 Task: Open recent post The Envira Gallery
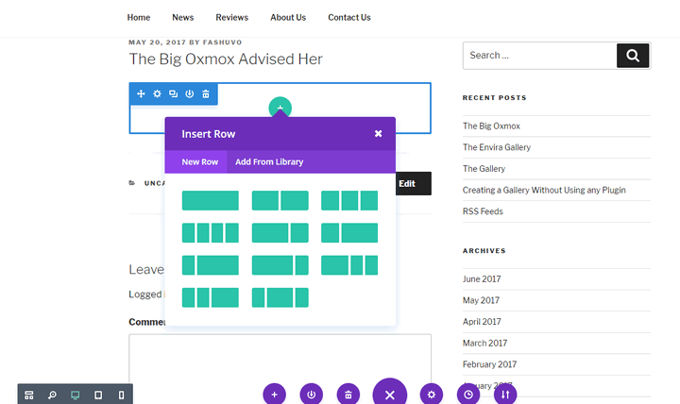pyautogui.click(x=497, y=147)
